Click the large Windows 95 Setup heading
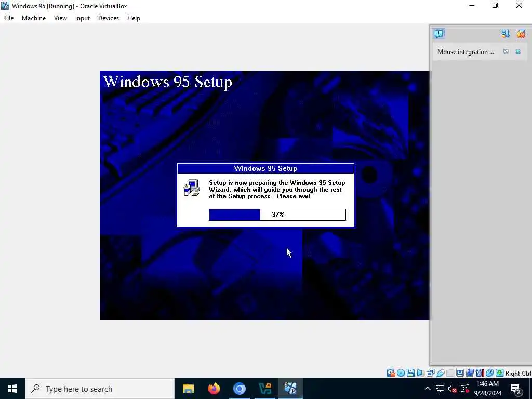532x399 pixels. click(x=168, y=82)
